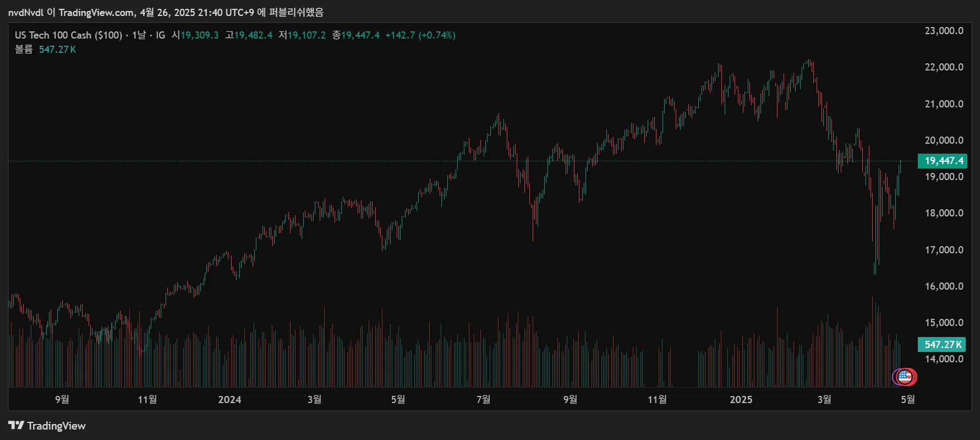The height and width of the screenshot is (440, 980).
Task: Select the low value 19,107.2
Action: (306, 35)
